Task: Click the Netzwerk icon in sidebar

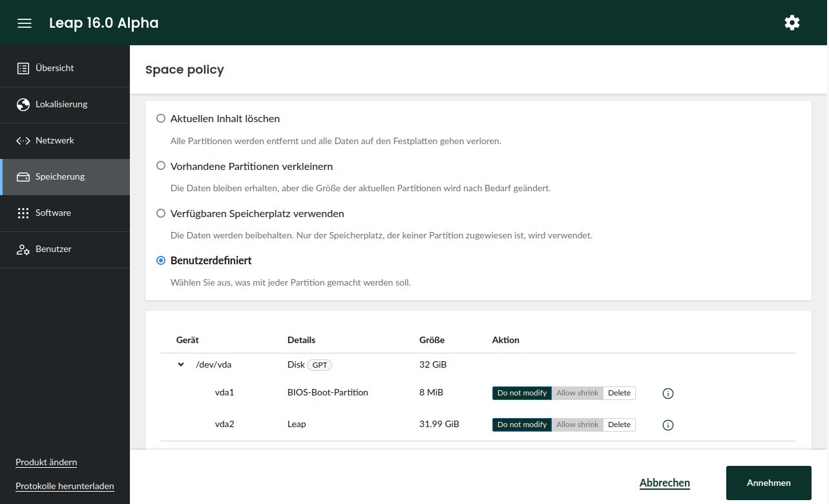Action: tap(23, 140)
